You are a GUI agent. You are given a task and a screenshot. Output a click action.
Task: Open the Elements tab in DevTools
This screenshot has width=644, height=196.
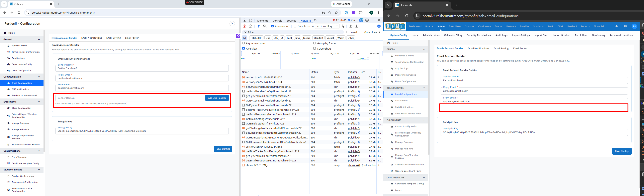262,21
